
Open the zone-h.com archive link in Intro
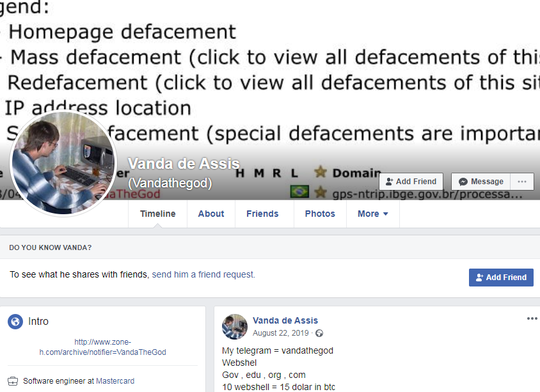[x=102, y=347]
